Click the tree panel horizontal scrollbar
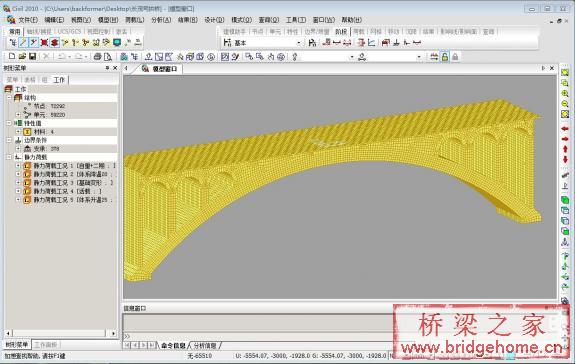575x364 pixels. [61, 333]
